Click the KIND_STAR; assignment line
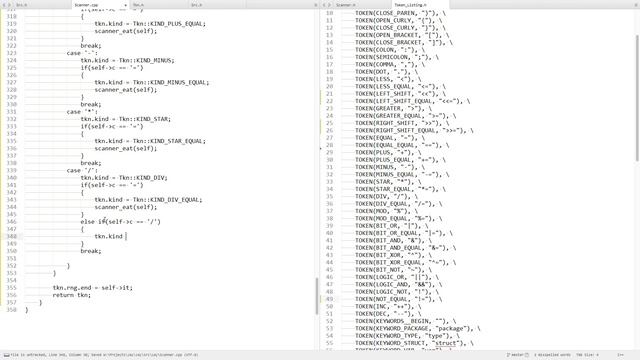The image size is (640, 360). (x=126, y=119)
